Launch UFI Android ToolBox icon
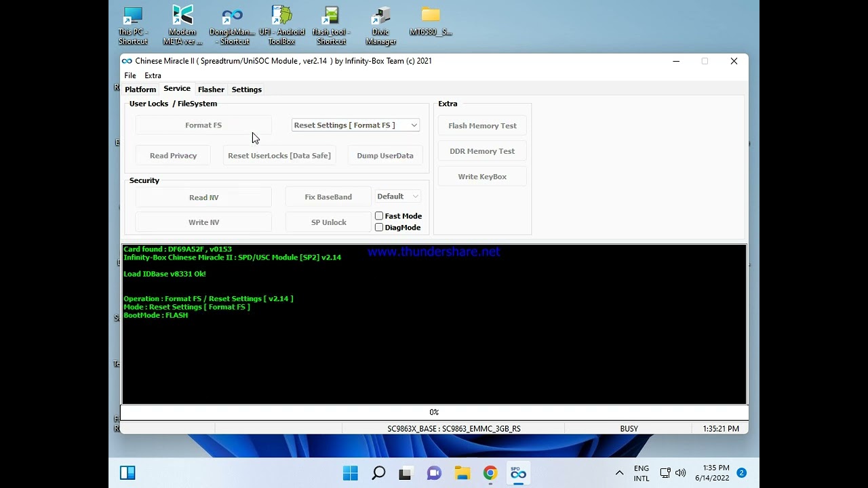Viewport: 868px width, 488px height. tap(281, 26)
